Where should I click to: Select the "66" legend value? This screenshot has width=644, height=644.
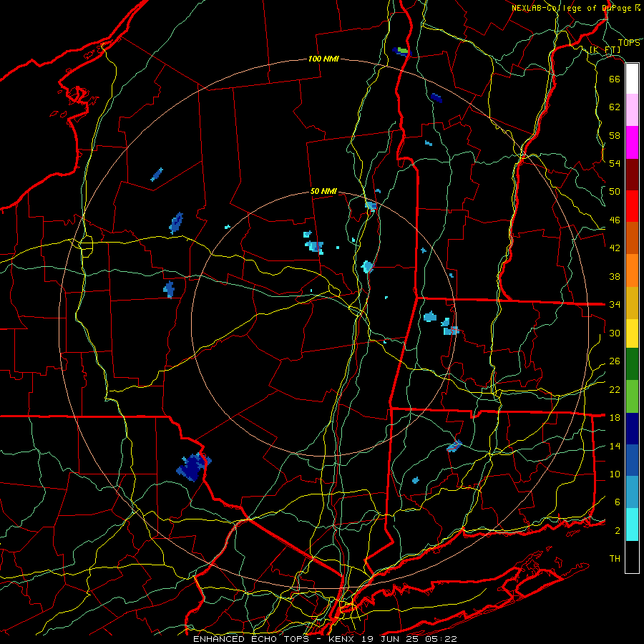point(615,79)
